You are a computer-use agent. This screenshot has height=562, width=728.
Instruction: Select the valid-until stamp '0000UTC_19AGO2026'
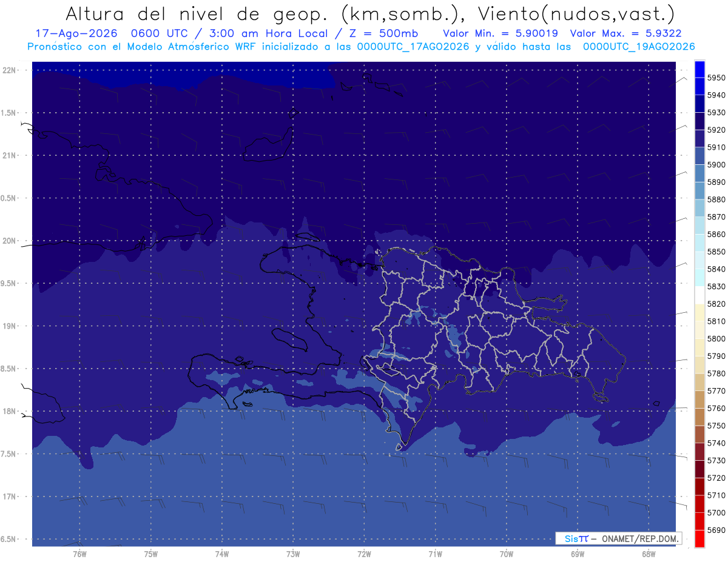pyautogui.click(x=639, y=47)
